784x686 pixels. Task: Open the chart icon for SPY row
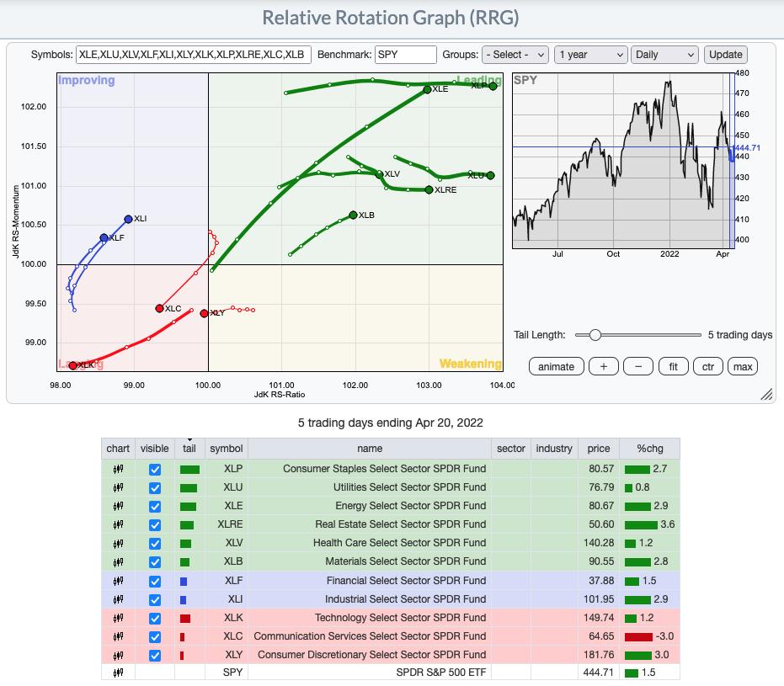coord(118,673)
